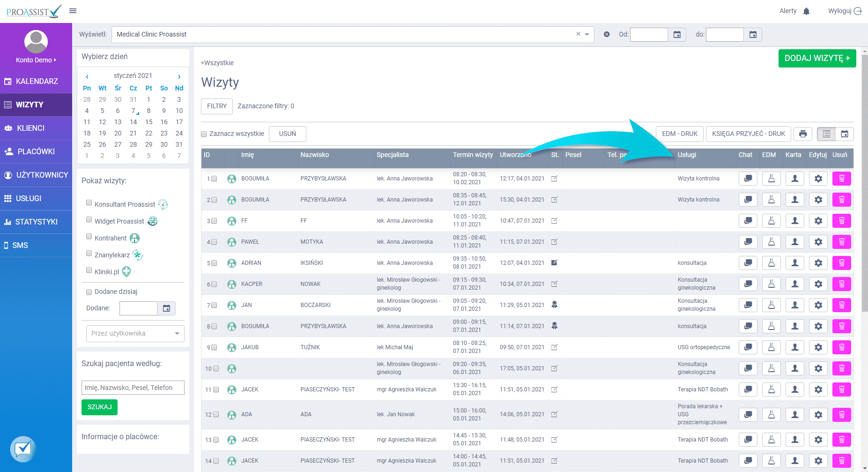Expand the Medical Clinic Proassist dropdown
The image size is (868, 472).
pos(587,34)
